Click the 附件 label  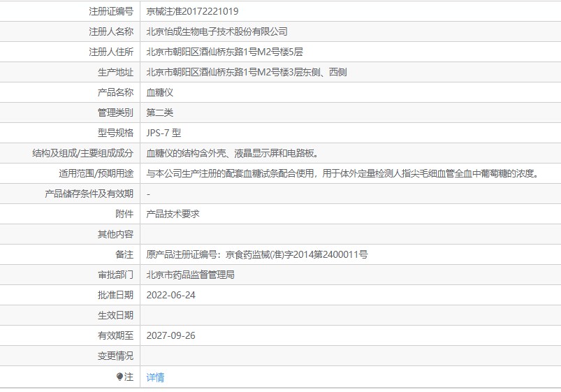point(124,214)
